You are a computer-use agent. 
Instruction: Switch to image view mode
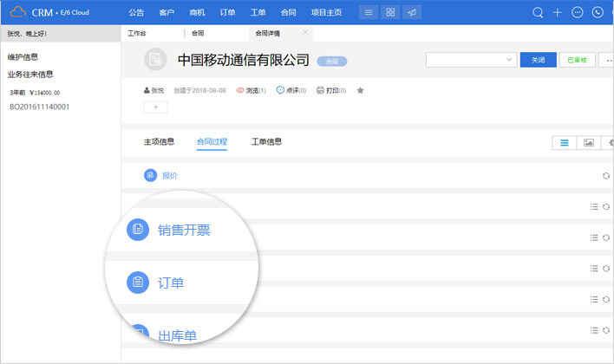[x=588, y=143]
